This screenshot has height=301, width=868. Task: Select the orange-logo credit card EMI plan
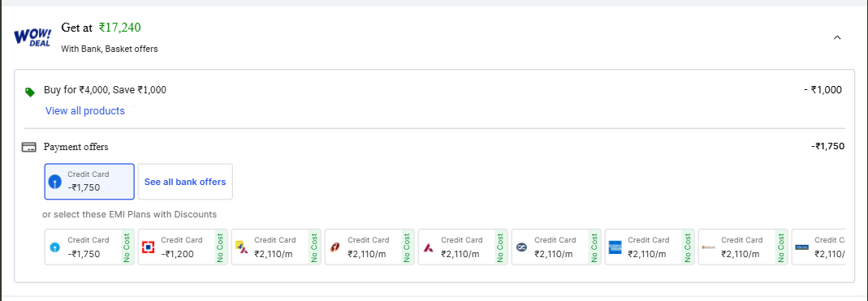[x=743, y=247]
